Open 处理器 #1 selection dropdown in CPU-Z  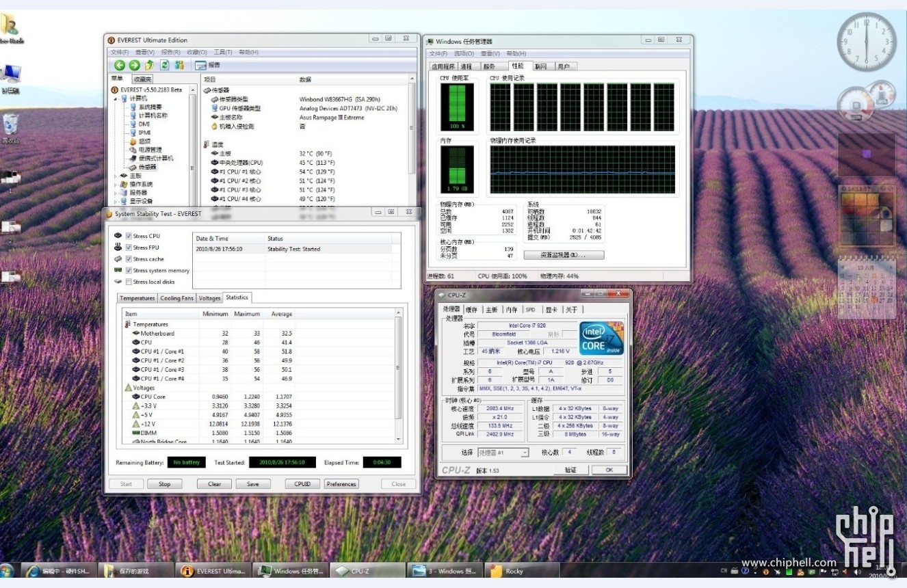[x=503, y=453]
